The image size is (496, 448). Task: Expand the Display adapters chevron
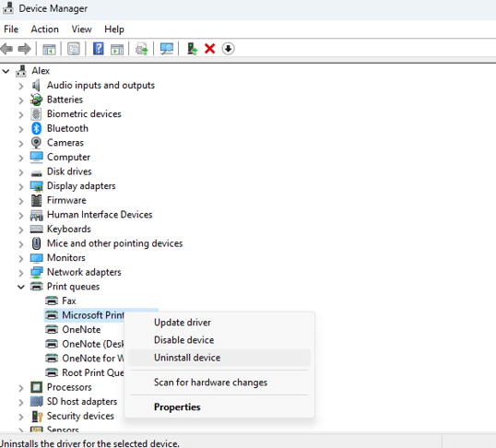click(21, 186)
